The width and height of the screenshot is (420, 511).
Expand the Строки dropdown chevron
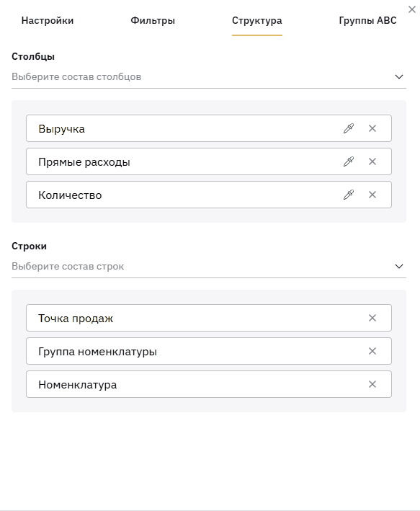coord(399,267)
